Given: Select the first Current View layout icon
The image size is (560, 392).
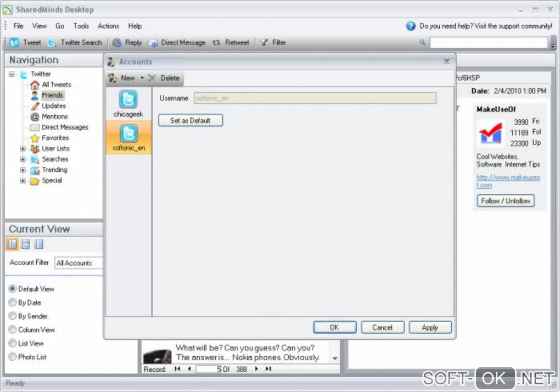Looking at the screenshot, I should (x=12, y=244).
